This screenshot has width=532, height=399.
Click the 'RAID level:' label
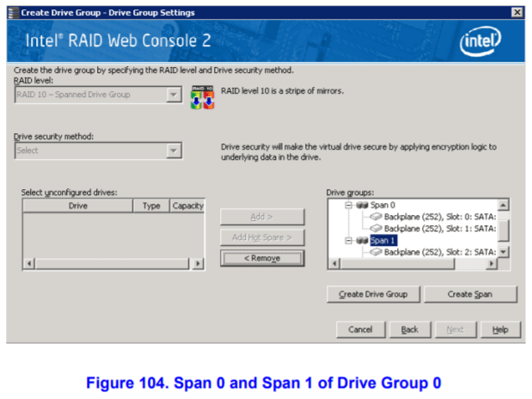pyautogui.click(x=34, y=81)
